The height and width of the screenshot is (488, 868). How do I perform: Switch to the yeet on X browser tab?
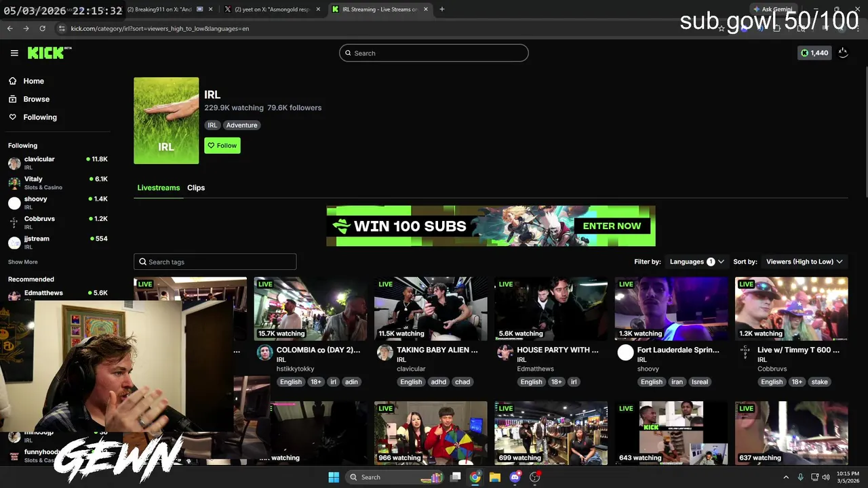(x=271, y=9)
